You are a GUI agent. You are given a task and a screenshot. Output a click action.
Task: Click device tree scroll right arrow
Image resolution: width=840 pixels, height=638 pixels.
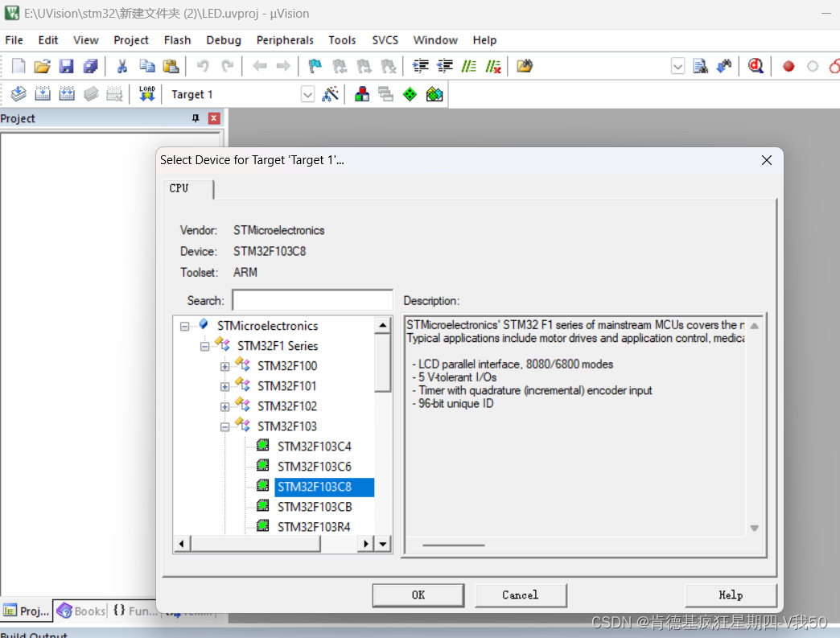(x=365, y=544)
